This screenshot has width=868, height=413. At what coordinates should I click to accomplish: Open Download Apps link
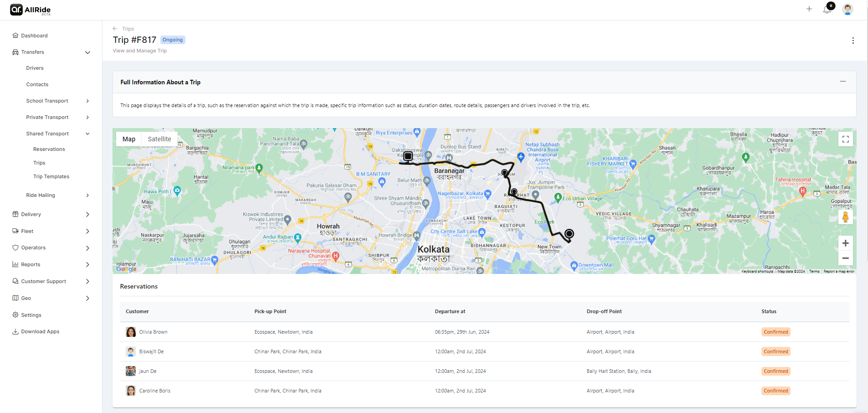coord(40,332)
